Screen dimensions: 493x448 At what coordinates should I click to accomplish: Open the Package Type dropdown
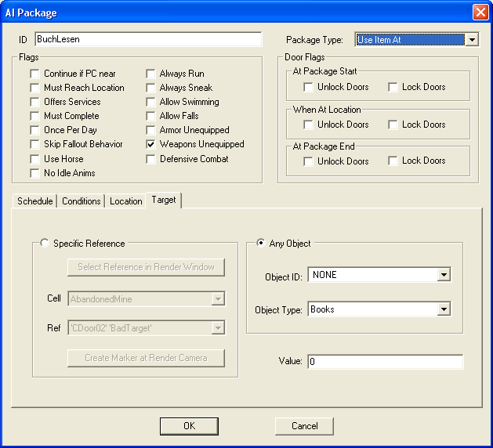[471, 39]
